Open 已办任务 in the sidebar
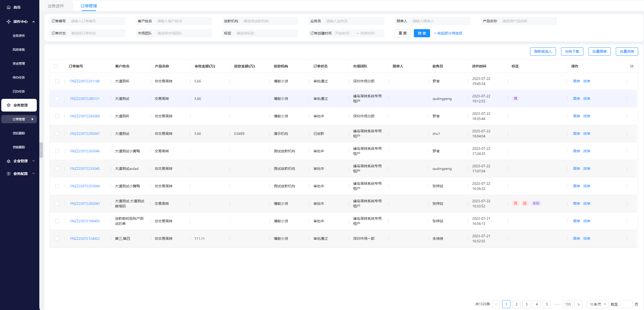Screen dimensions: 644x310 [x=19, y=92]
